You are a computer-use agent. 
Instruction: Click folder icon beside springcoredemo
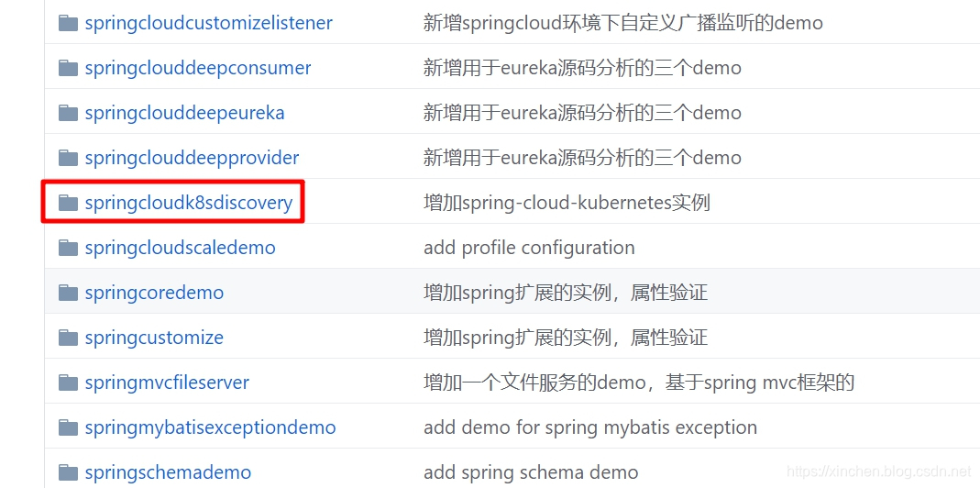tap(68, 293)
